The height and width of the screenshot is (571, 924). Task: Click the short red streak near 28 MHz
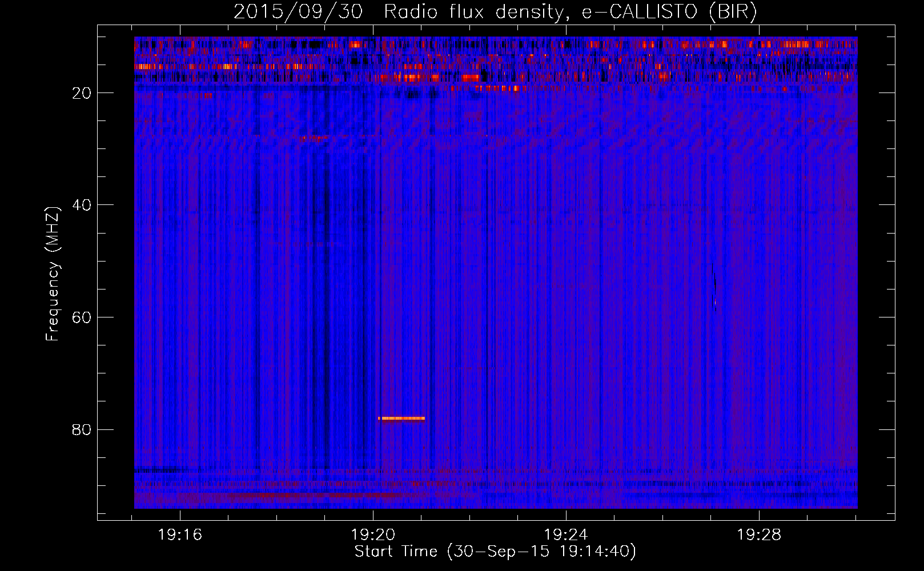click(312, 138)
